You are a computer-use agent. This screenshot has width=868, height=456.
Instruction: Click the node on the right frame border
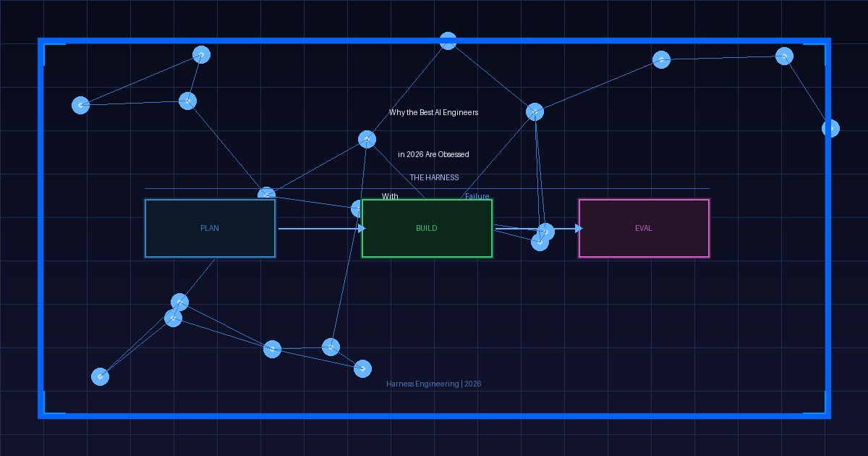[x=830, y=128]
